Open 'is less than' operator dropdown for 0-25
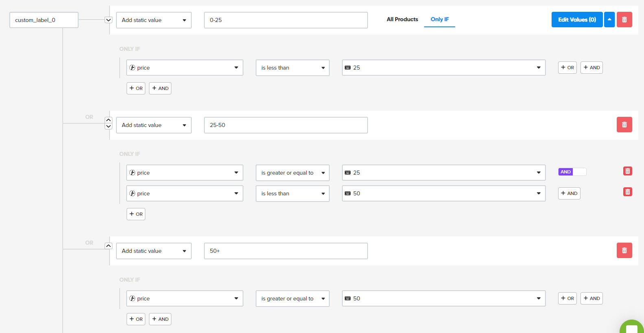This screenshot has height=333, width=644. [x=292, y=68]
